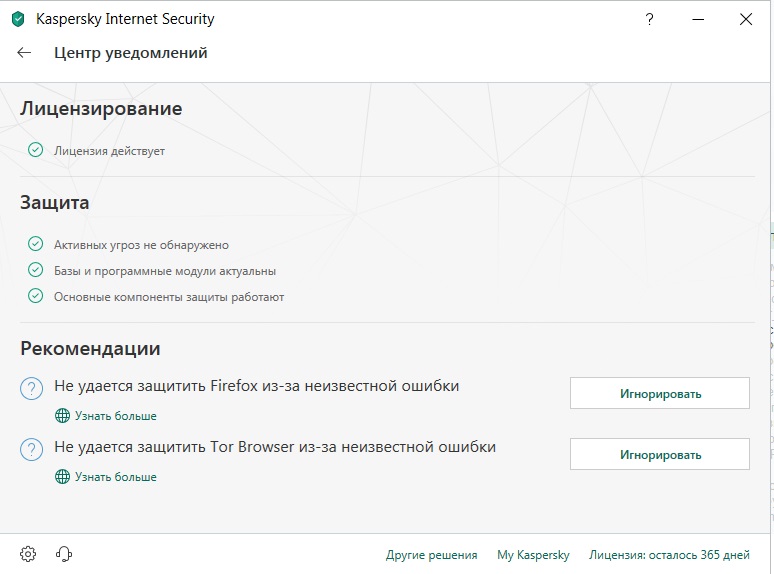This screenshot has width=774, height=574.
Task: Ignore the Firefox protection recommendation
Action: point(659,393)
